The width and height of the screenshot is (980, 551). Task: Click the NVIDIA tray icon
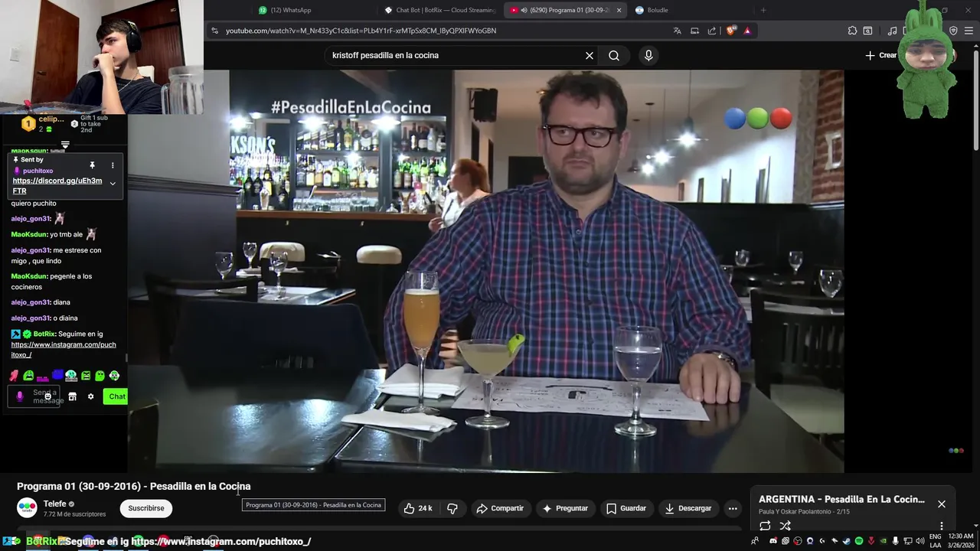click(884, 541)
